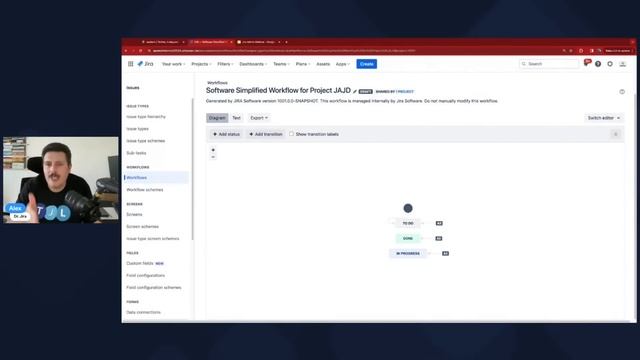Open Field configurations in the sidebar
The image size is (640, 360).
pos(146,276)
